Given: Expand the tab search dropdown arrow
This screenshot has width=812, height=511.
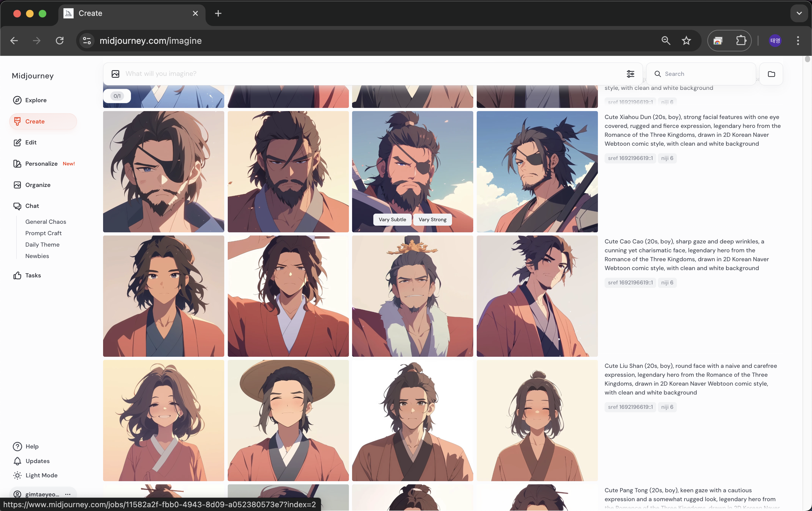Looking at the screenshot, I should coord(799,14).
